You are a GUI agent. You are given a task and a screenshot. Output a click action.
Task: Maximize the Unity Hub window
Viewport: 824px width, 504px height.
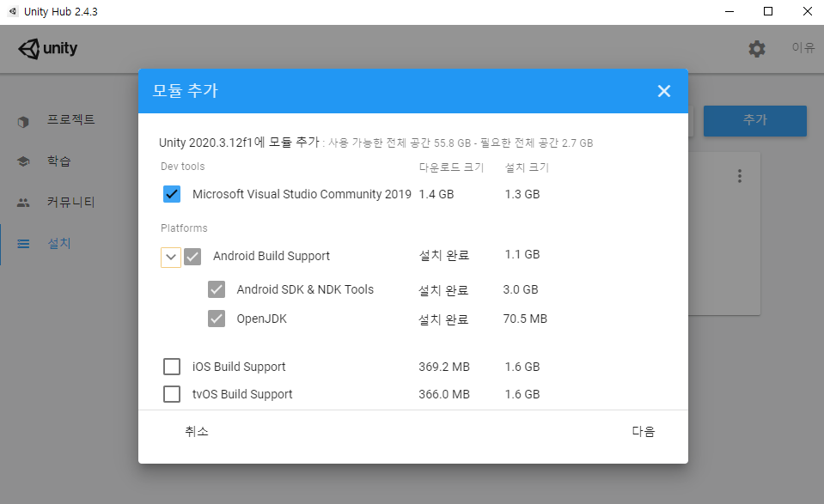[768, 11]
